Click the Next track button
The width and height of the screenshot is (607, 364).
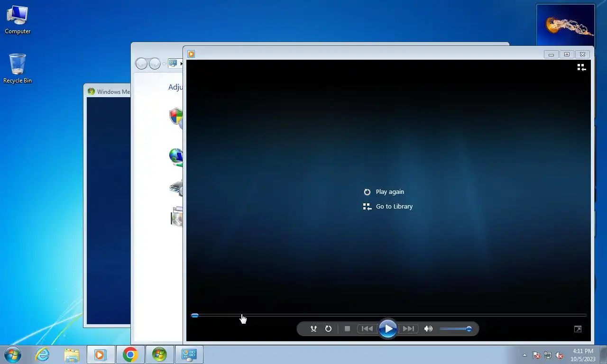point(408,328)
